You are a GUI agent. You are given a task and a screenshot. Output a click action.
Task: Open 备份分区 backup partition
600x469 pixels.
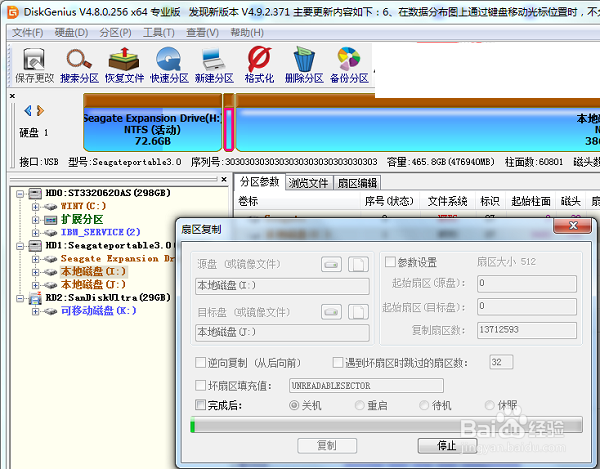point(349,65)
